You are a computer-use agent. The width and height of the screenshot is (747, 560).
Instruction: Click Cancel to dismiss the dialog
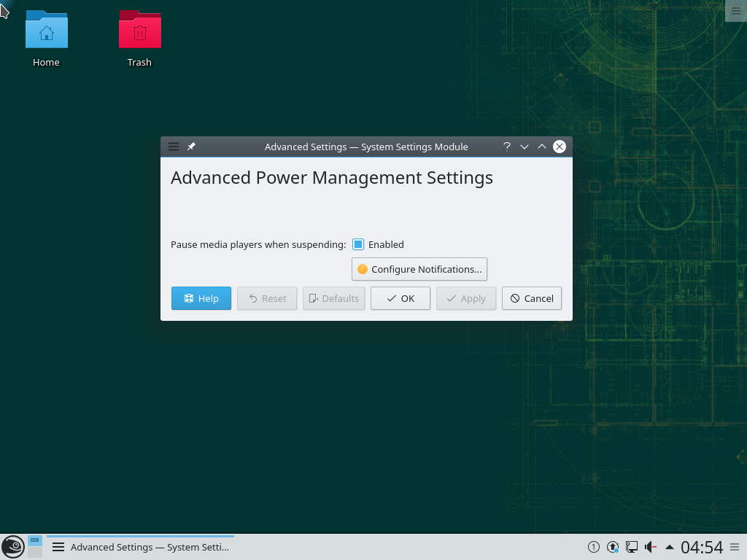tap(532, 298)
